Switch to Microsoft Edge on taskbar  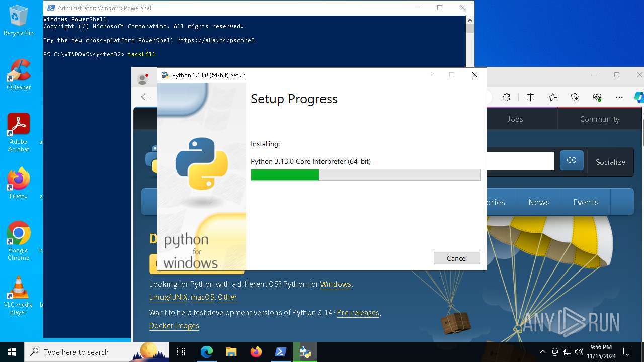207,352
